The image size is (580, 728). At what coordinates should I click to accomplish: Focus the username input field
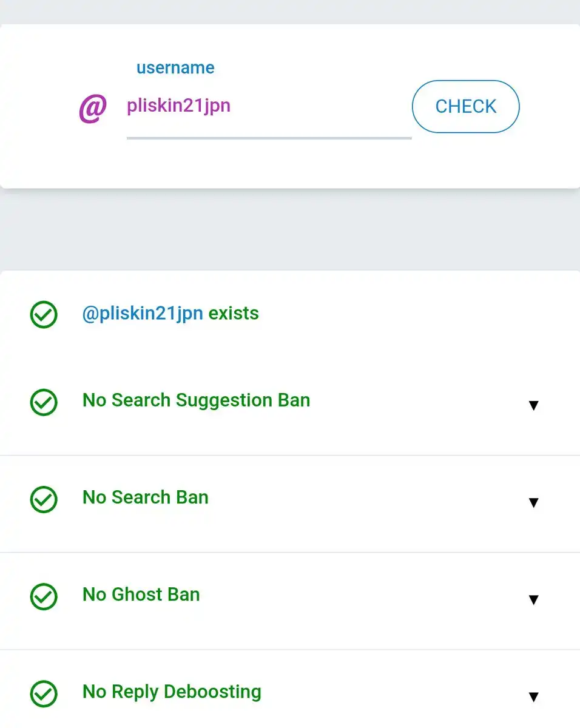pyautogui.click(x=268, y=107)
